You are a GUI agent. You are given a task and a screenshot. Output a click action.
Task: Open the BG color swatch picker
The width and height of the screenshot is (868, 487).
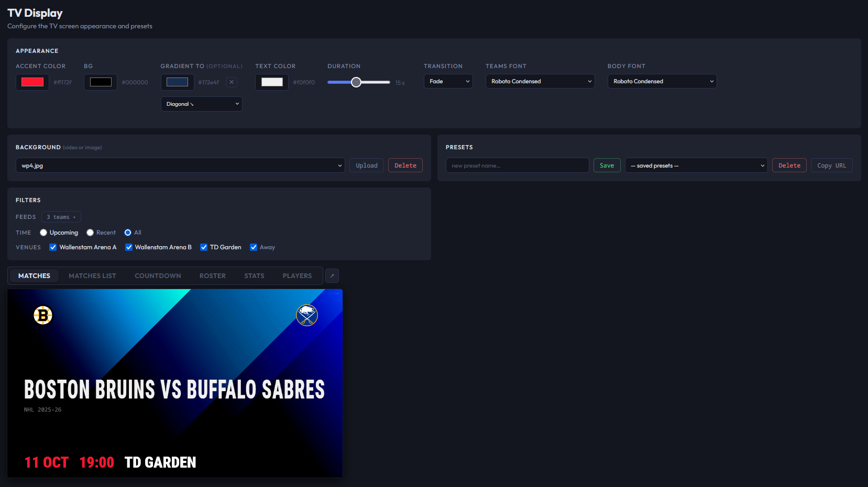[101, 82]
